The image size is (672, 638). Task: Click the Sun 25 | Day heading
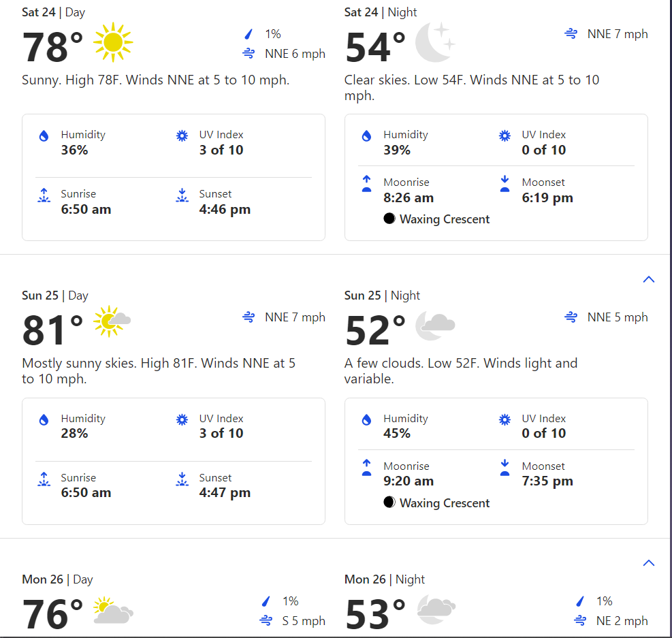[55, 296]
